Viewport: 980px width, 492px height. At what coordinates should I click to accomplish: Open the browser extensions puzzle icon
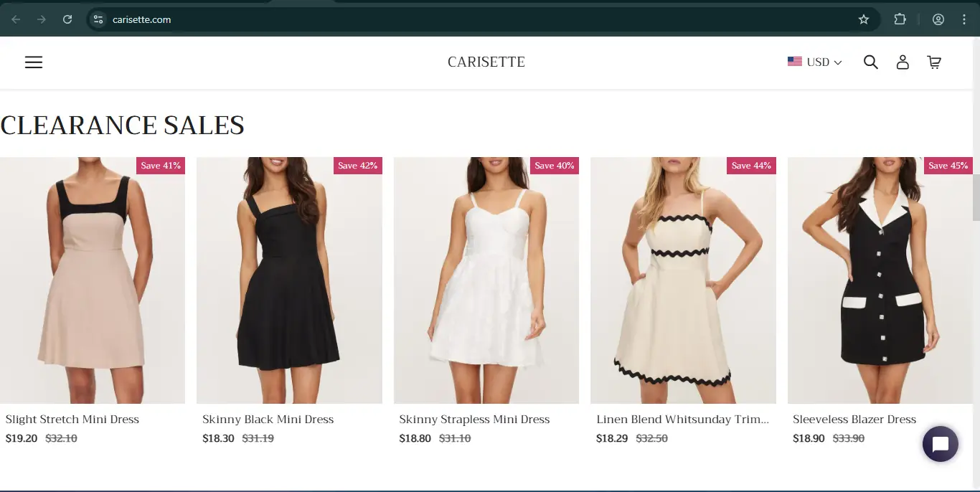[x=900, y=19]
